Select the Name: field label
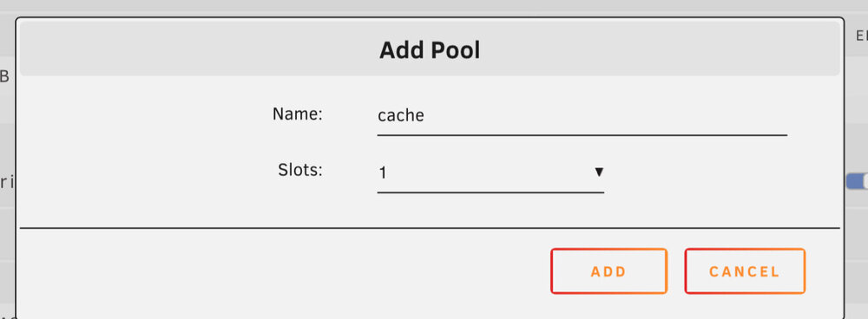868x319 pixels. (297, 114)
